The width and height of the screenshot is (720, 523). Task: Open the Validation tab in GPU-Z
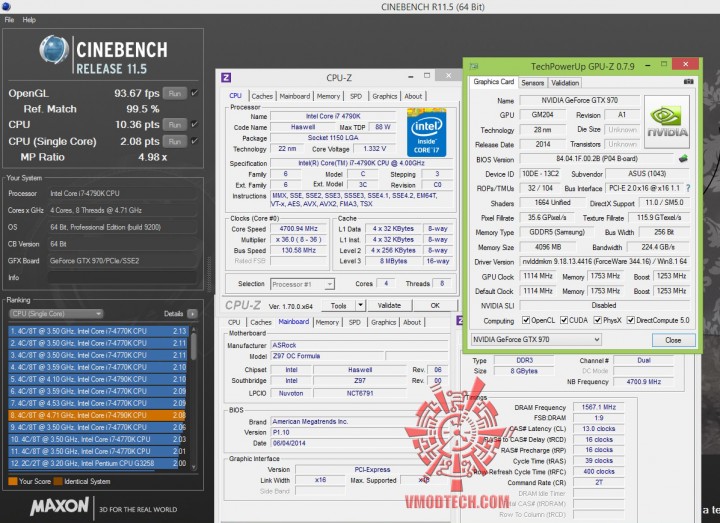tap(565, 83)
